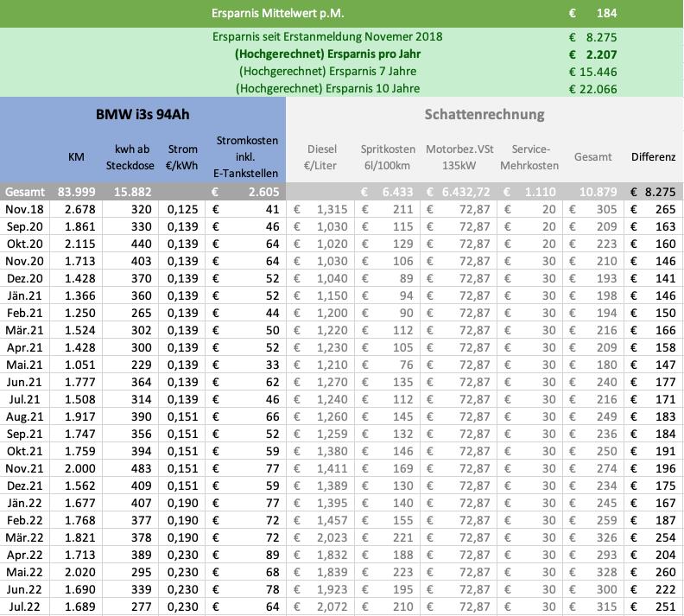
Task: Click total electricity cost cell 2.605
Action: (x=263, y=192)
